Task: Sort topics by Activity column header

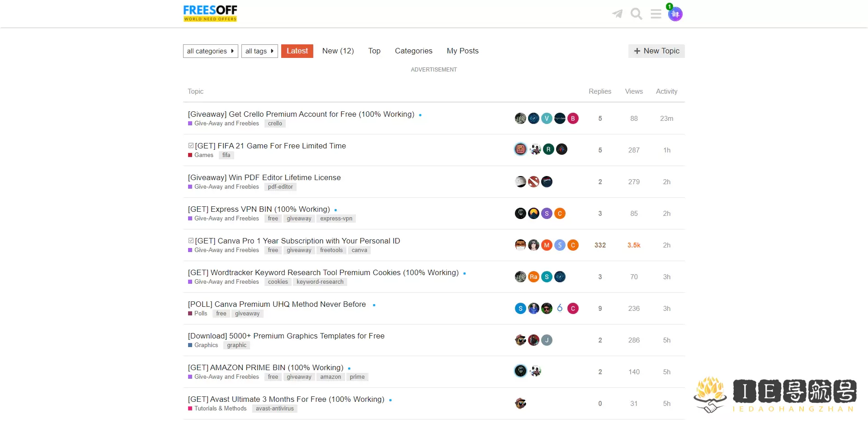Action: pos(667,91)
